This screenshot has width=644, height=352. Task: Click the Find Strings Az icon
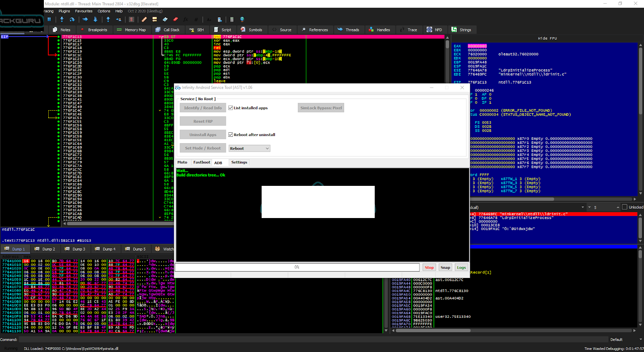[209, 19]
